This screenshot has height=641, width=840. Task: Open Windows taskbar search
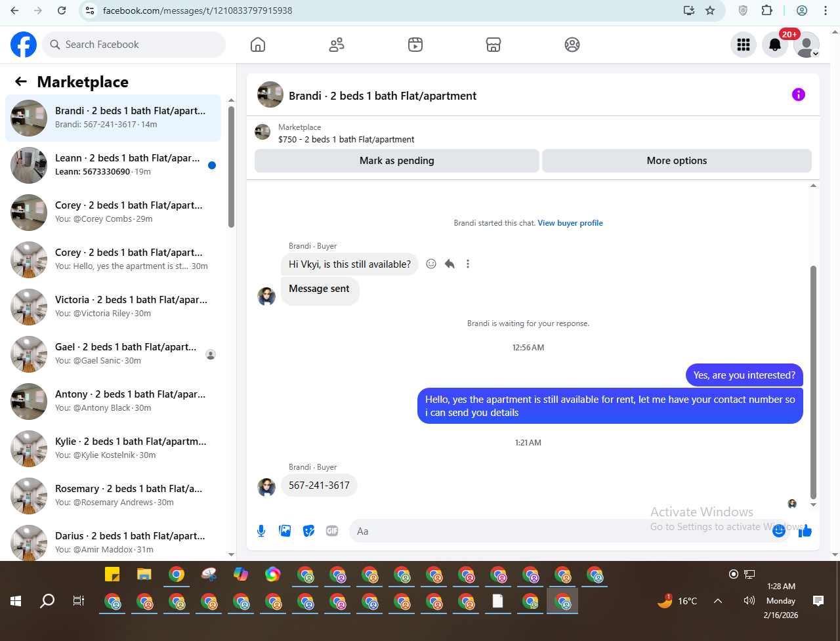coord(47,601)
